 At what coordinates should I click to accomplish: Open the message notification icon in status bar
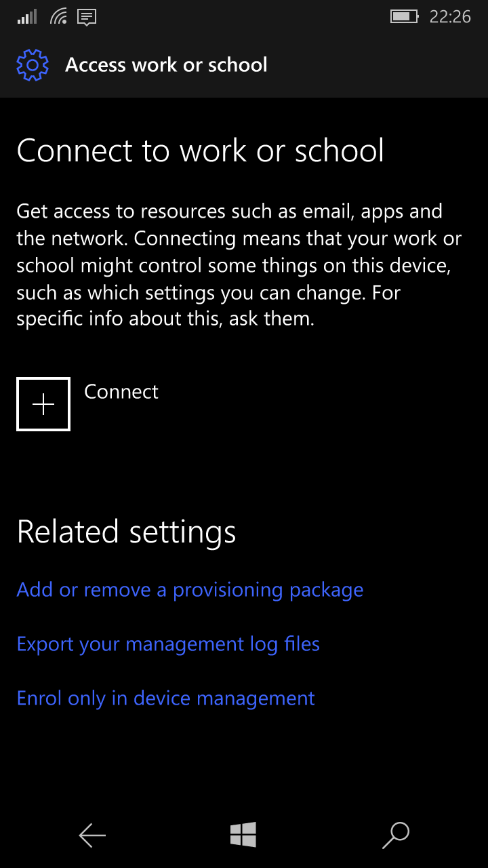[x=87, y=17]
